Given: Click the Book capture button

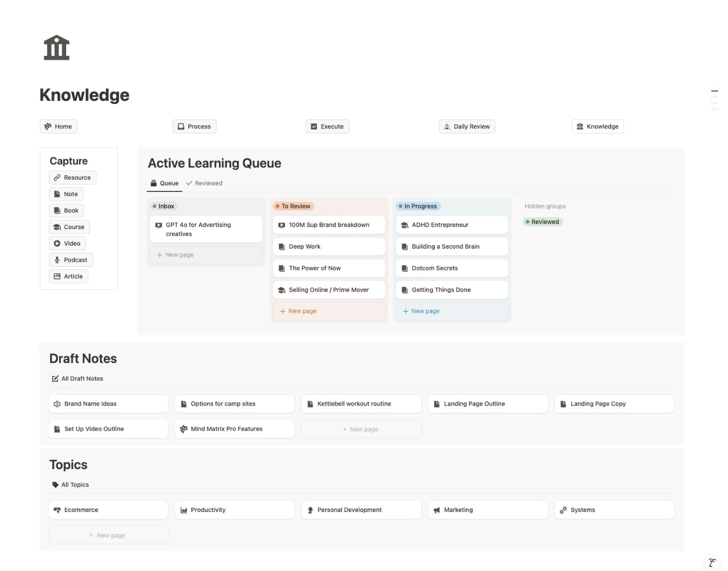Looking at the screenshot, I should [66, 211].
